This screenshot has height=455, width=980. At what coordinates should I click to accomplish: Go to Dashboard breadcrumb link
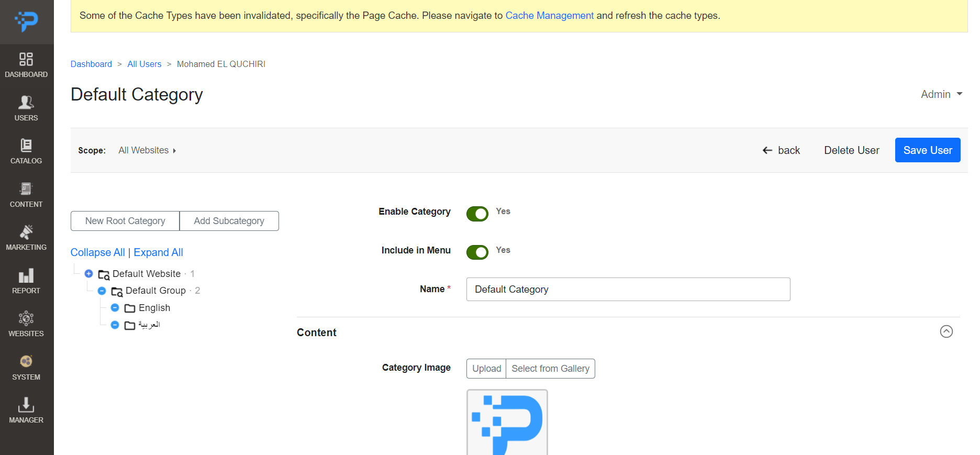(91, 64)
